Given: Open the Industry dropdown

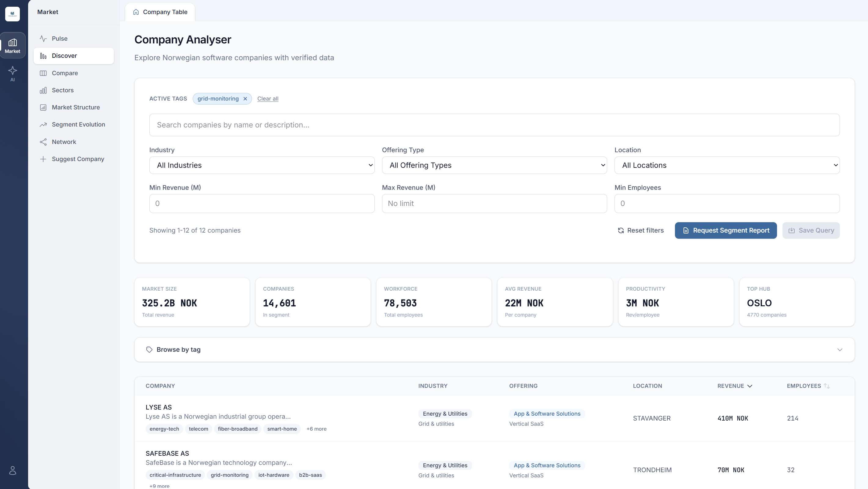Looking at the screenshot, I should point(262,165).
